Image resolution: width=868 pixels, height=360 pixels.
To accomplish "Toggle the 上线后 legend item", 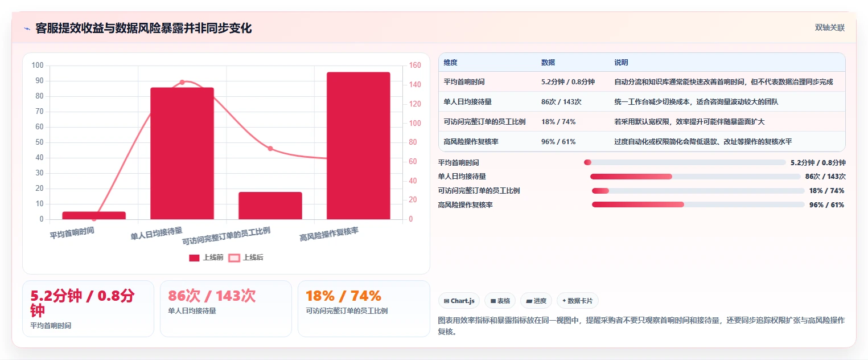I will click(246, 257).
